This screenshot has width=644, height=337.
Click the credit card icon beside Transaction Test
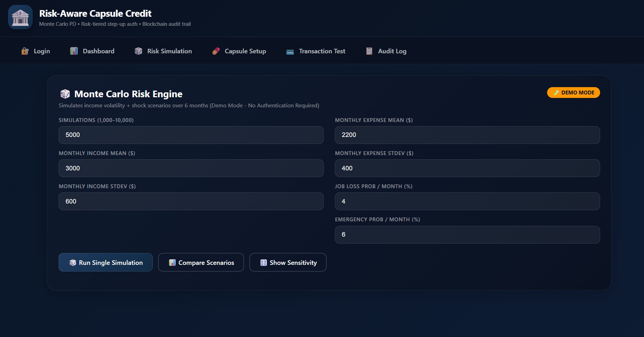[x=290, y=52]
